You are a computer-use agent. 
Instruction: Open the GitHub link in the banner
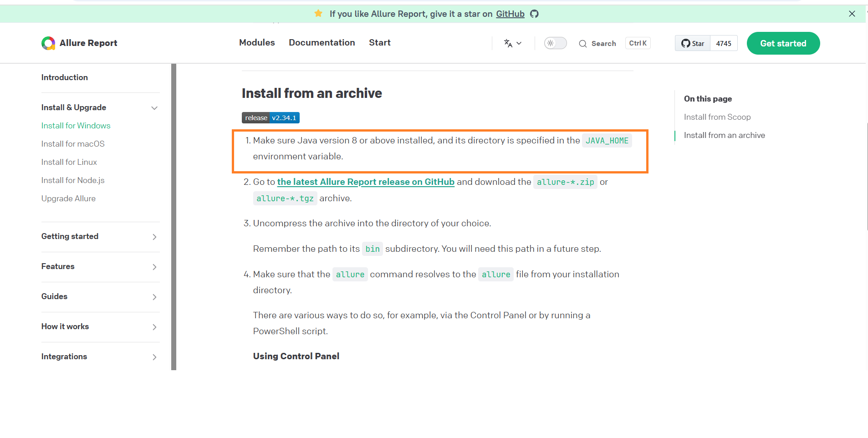510,14
